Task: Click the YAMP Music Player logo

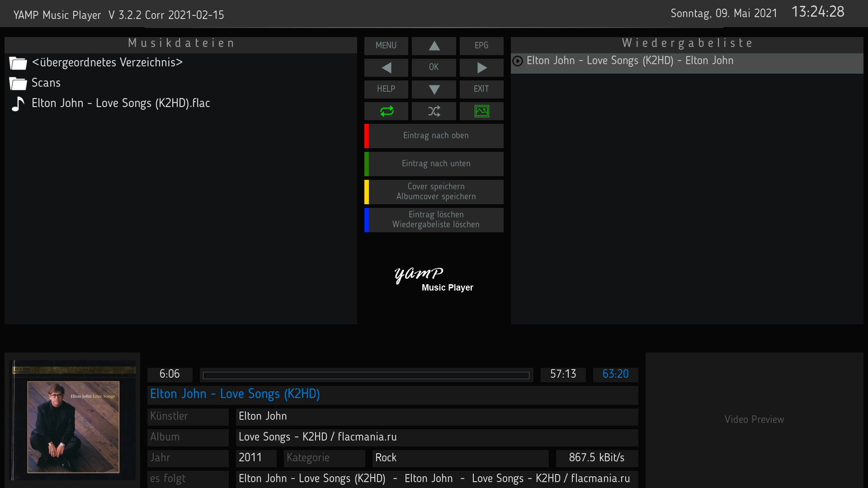Action: pos(434,280)
